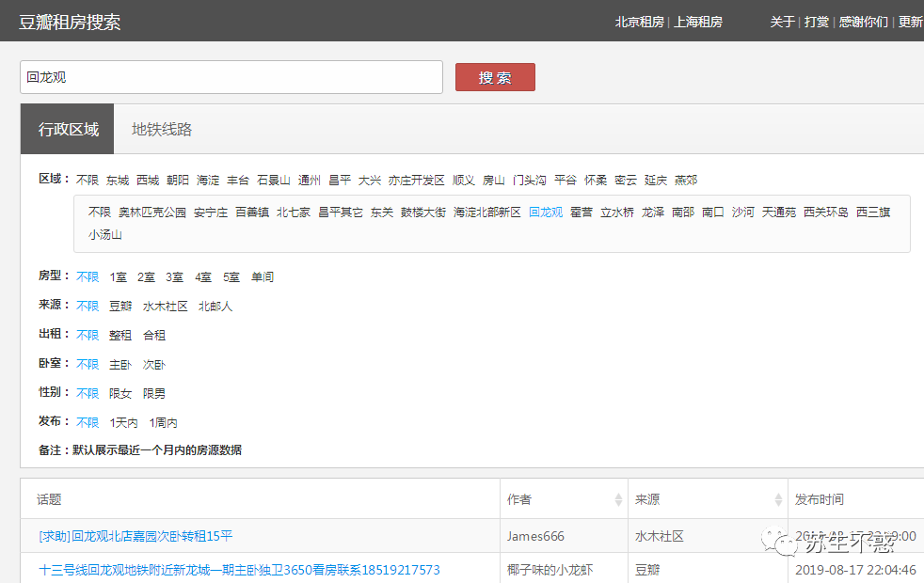Select the sub-area 昌平其它
This screenshot has width=924, height=583.
pyautogui.click(x=341, y=212)
